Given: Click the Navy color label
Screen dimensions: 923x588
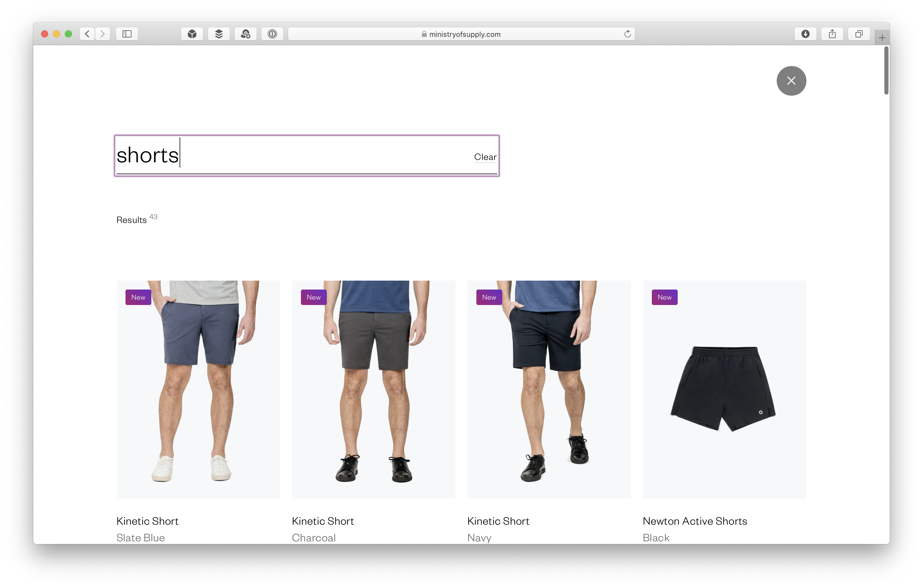Looking at the screenshot, I should pyautogui.click(x=479, y=537).
